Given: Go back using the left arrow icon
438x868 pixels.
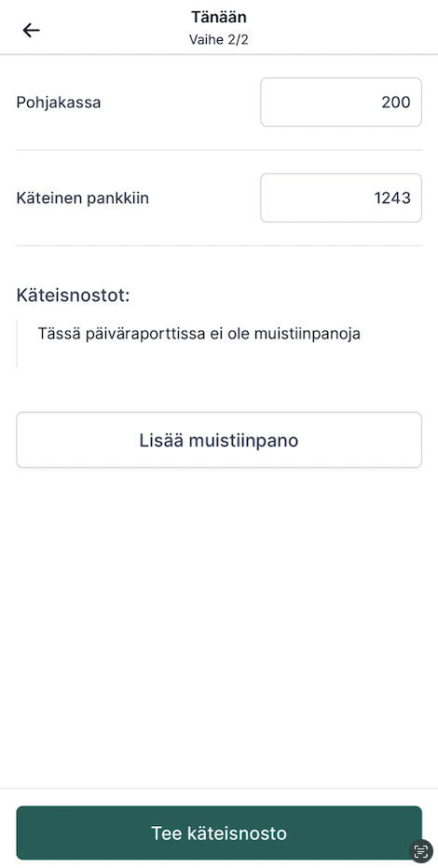Looking at the screenshot, I should 31,30.
